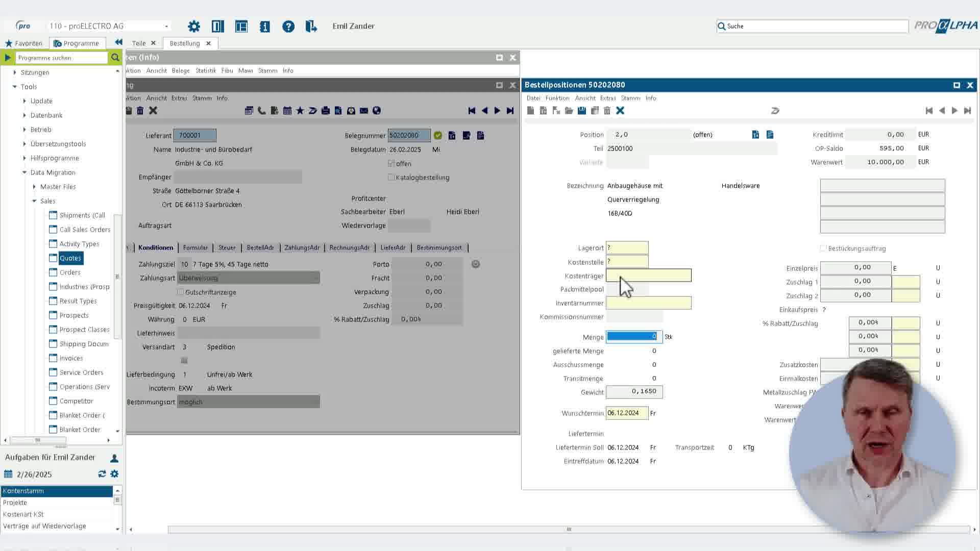Toggle the Gutschriftanzeige checkbox

[180, 292]
